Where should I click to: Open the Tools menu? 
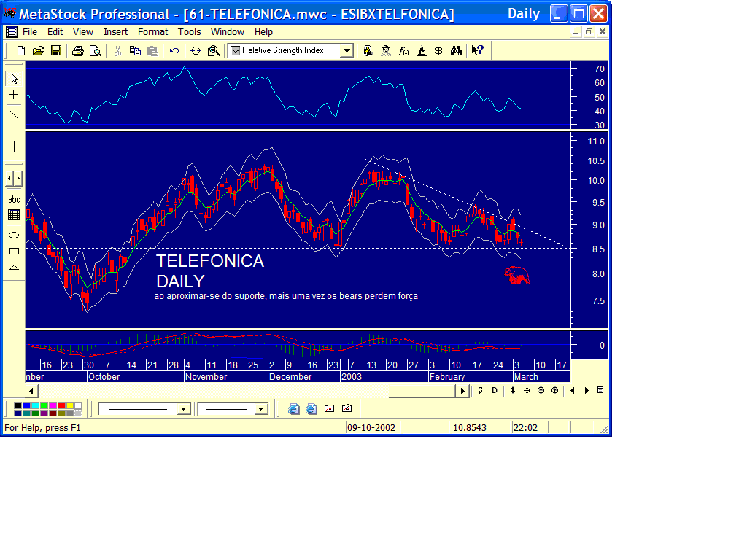click(x=189, y=32)
